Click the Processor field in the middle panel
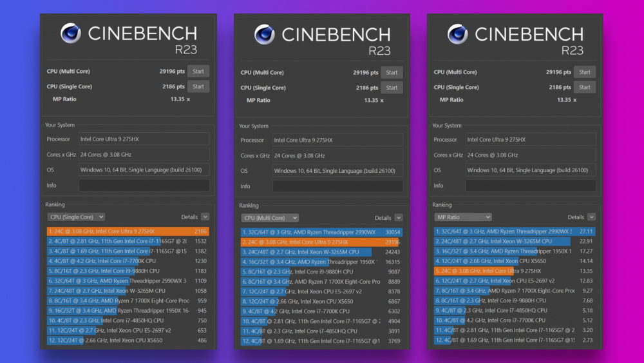The height and width of the screenshot is (363, 644). (337, 140)
